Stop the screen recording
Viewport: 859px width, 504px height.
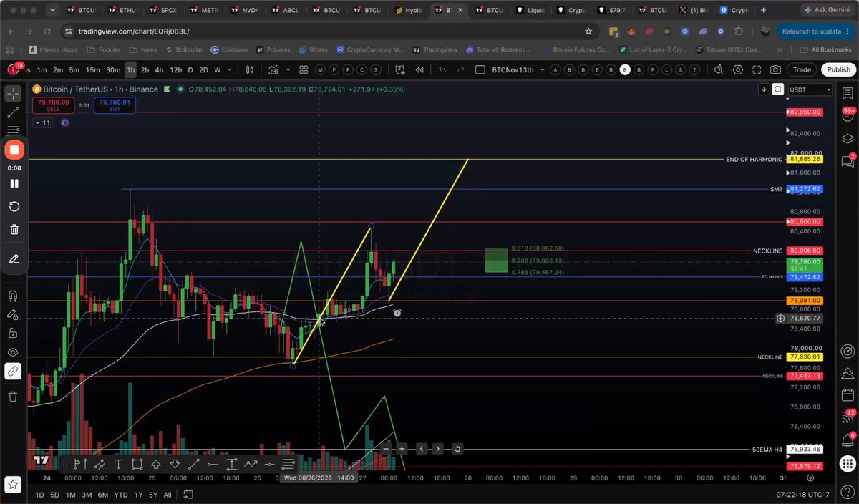(14, 150)
